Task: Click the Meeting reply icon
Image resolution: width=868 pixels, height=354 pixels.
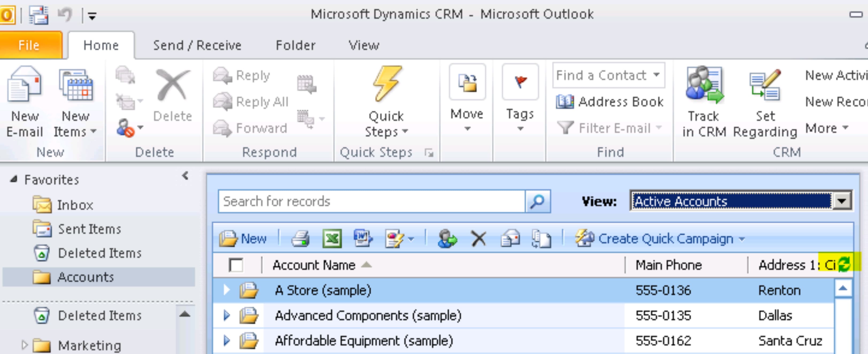Action: 306,84
